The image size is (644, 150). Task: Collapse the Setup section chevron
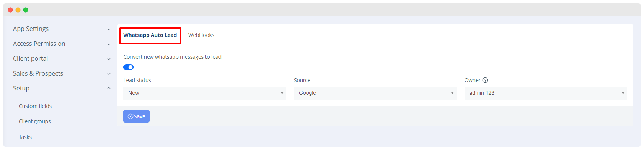point(109,88)
